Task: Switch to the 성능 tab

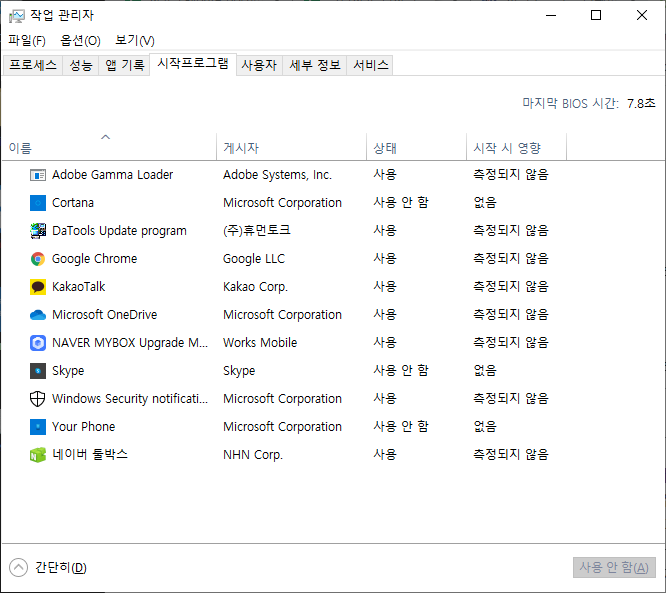Action: pyautogui.click(x=81, y=65)
